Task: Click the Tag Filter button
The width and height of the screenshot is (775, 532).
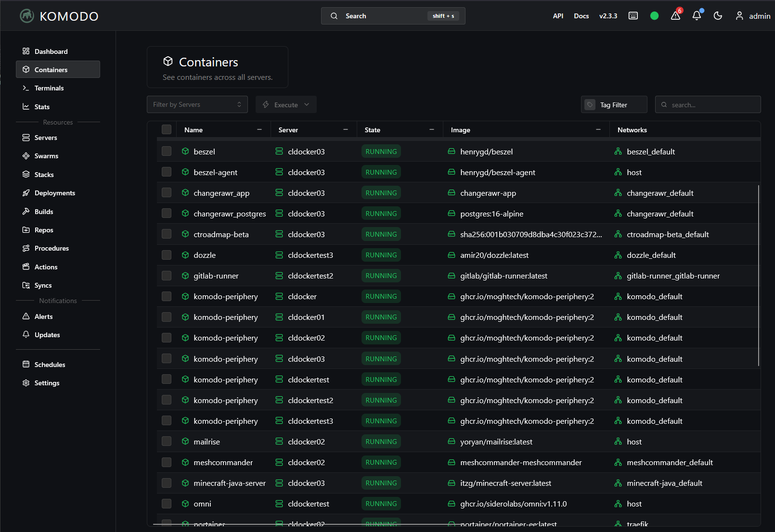Action: pos(614,104)
